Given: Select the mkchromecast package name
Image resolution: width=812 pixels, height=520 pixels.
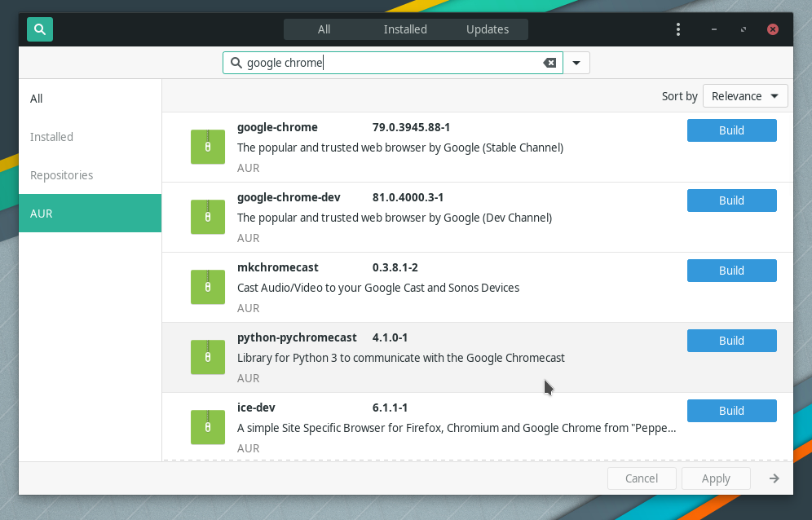Looking at the screenshot, I should [x=278, y=267].
